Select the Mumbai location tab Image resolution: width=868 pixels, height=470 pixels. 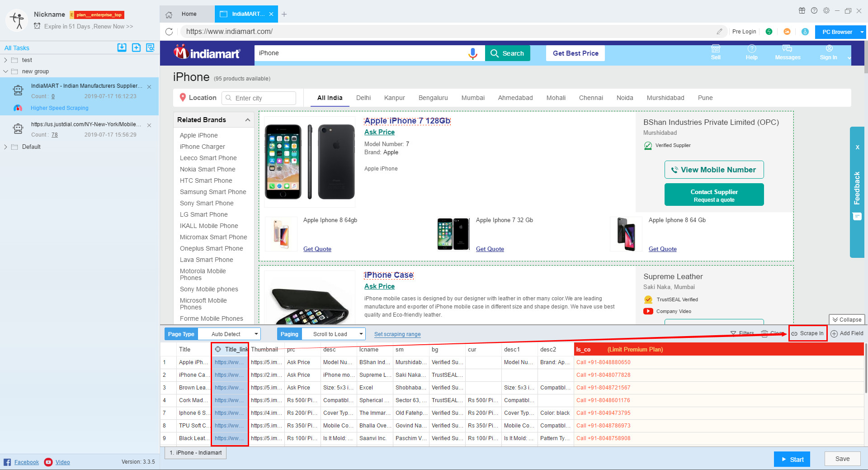pos(473,98)
